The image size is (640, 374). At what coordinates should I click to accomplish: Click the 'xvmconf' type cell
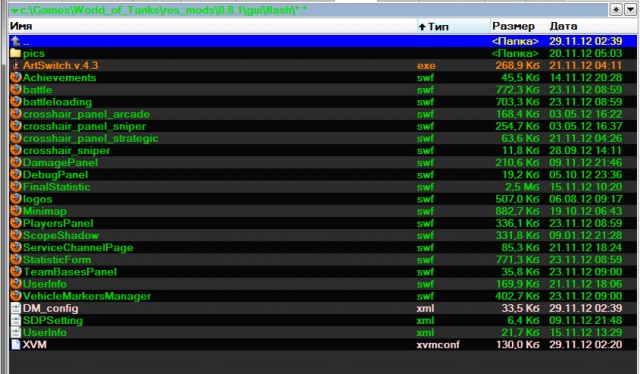438,345
